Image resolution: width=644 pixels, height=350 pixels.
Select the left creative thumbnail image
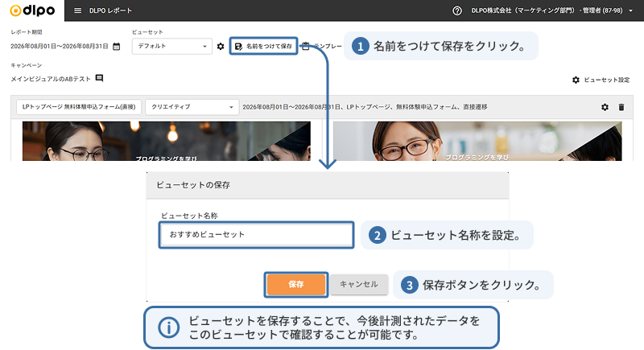click(167, 141)
